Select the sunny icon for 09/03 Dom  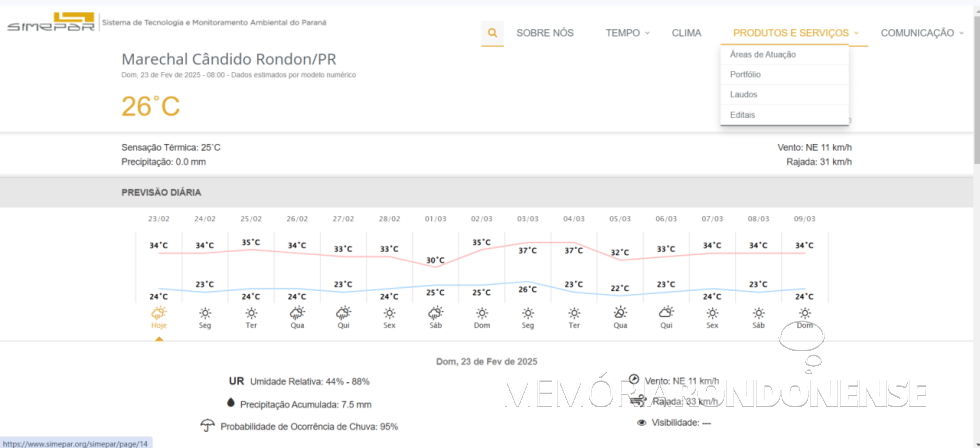[x=804, y=313]
